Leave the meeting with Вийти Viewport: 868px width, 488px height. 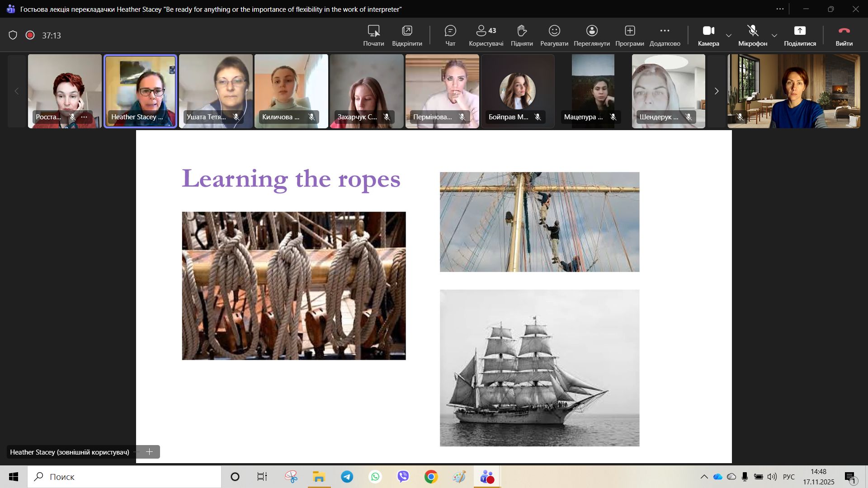tap(844, 35)
